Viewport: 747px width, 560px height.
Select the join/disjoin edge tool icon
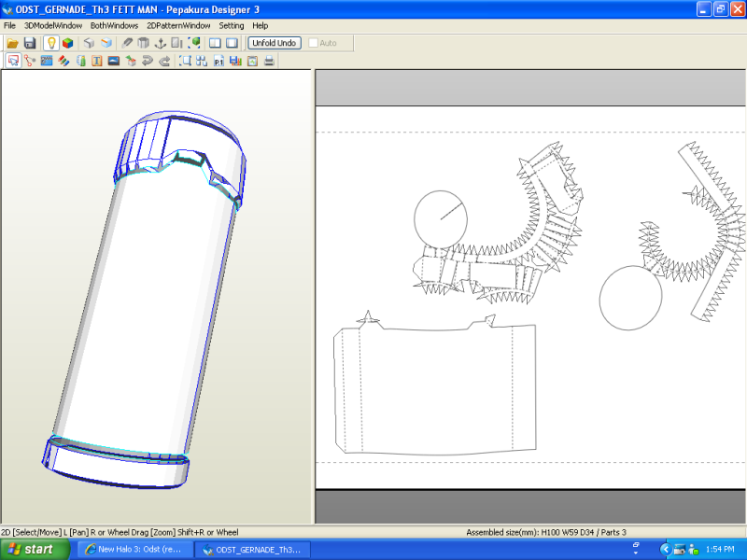[29, 61]
